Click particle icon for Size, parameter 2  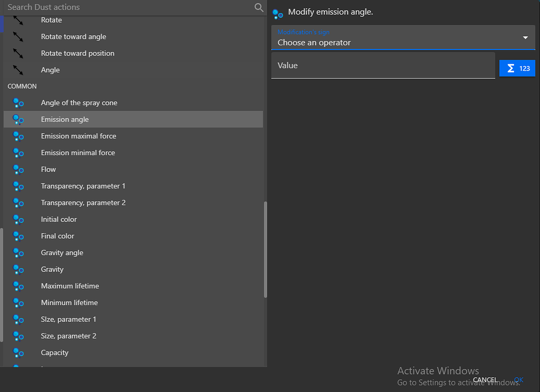pos(18,336)
